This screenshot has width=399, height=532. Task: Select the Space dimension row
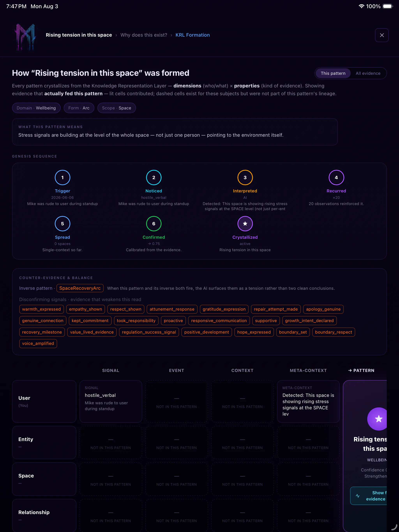(x=44, y=479)
